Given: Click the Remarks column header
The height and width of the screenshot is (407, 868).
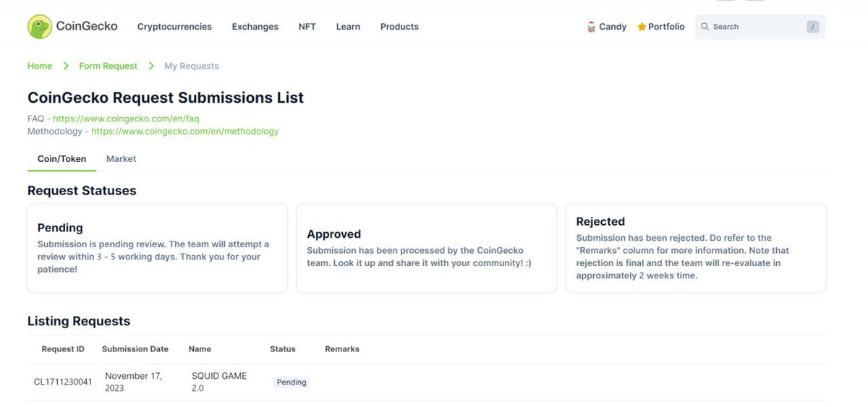Looking at the screenshot, I should (x=342, y=349).
